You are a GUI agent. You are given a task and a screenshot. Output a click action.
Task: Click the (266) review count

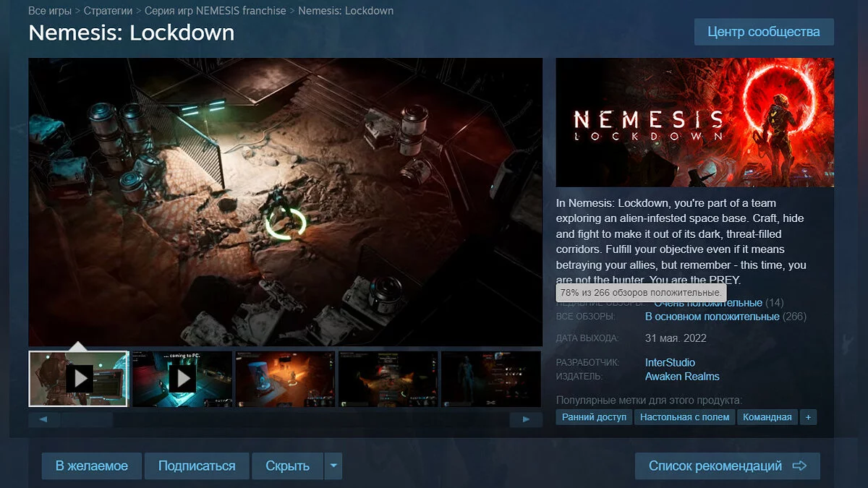coord(794,317)
